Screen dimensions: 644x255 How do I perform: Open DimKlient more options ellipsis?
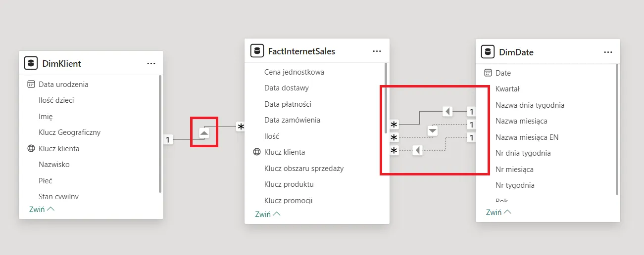point(151,64)
